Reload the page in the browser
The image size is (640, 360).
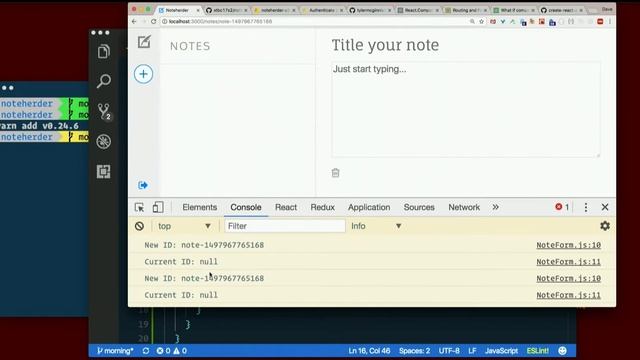pos(153,21)
